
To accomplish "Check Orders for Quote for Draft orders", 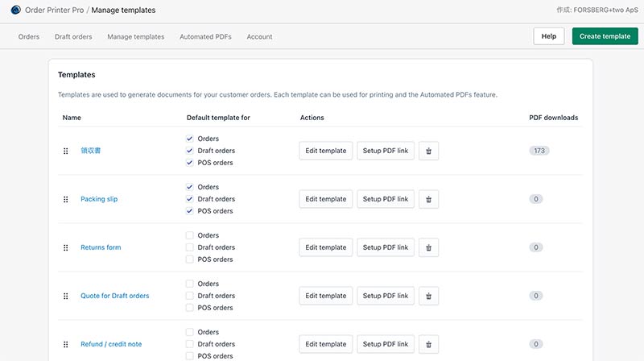I will point(190,284).
